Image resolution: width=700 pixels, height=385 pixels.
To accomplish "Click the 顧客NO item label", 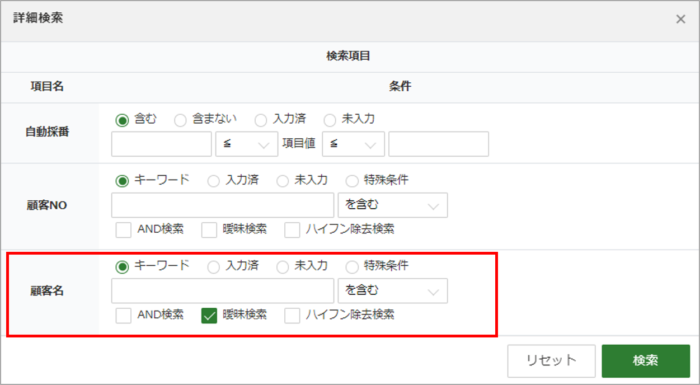I will pyautogui.click(x=47, y=205).
